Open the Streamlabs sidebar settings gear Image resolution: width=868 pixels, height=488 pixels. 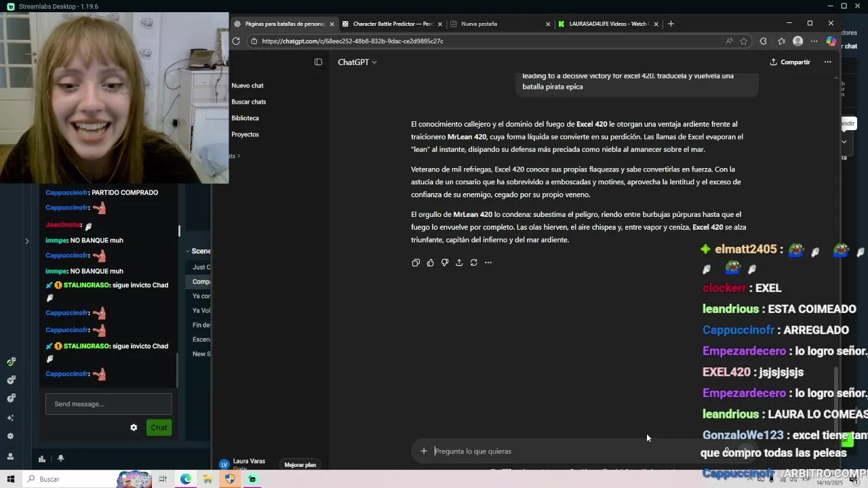click(11, 436)
